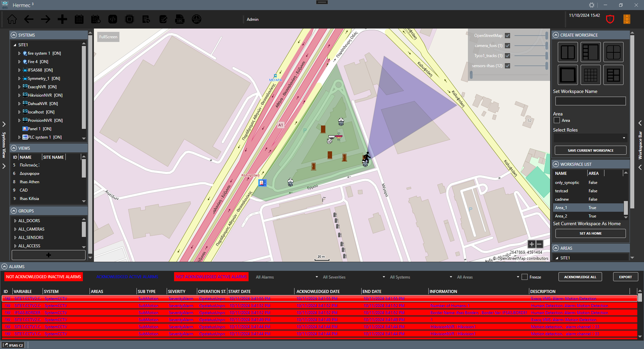This screenshot has height=349, width=644.
Task: Enable the Freeze checkbox in alarms
Action: 525,277
